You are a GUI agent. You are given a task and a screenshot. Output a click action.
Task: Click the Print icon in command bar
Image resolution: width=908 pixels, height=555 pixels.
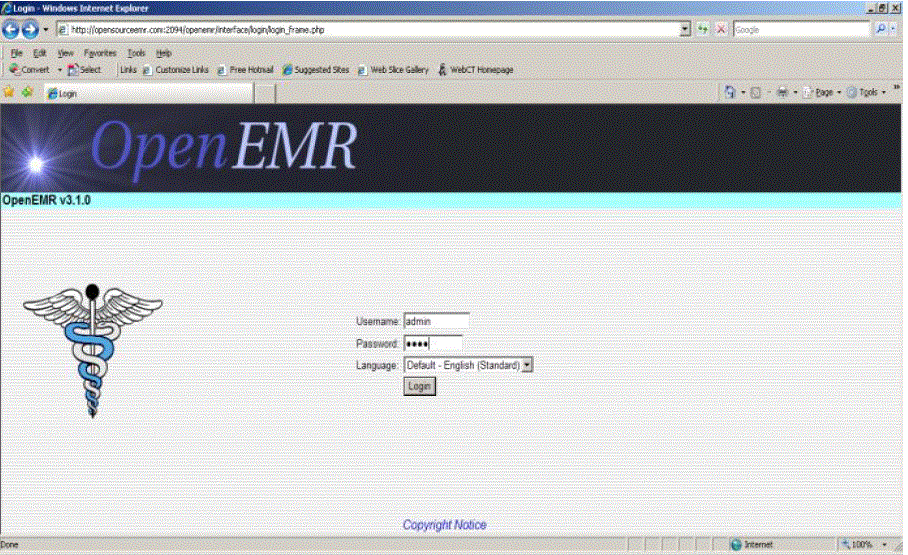[x=782, y=92]
